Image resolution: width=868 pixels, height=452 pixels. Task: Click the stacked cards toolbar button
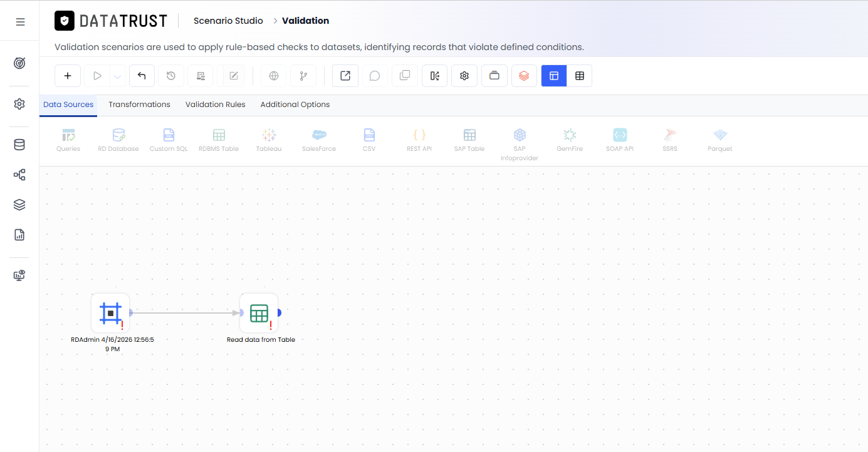494,76
